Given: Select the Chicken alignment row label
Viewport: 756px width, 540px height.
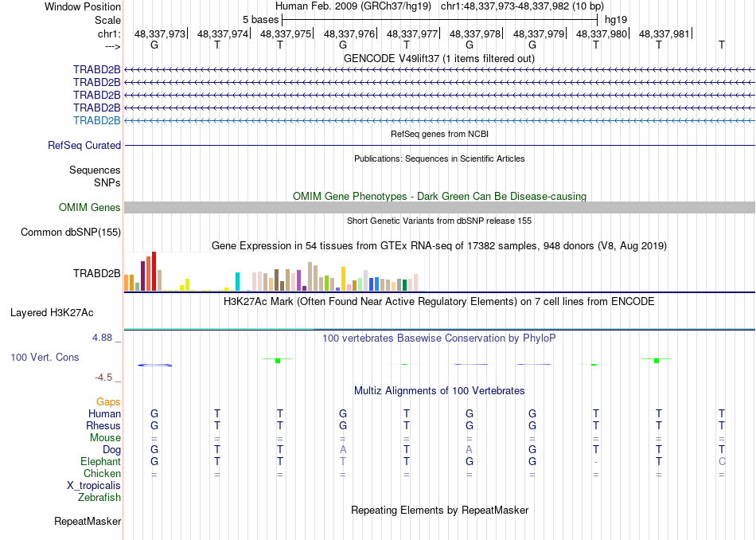Looking at the screenshot, I should tap(102, 473).
